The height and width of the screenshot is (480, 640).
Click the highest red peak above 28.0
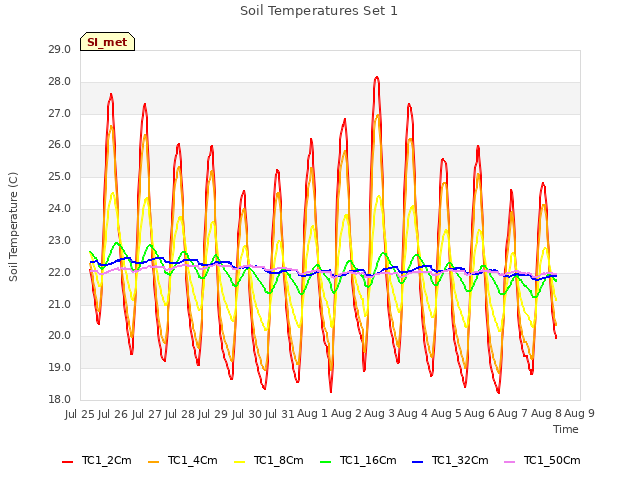click(376, 78)
